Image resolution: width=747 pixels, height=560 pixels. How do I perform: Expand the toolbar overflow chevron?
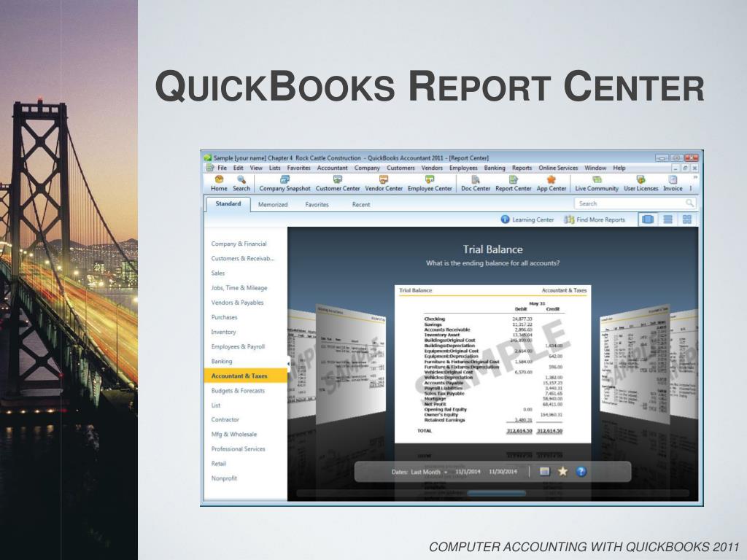tap(695, 178)
